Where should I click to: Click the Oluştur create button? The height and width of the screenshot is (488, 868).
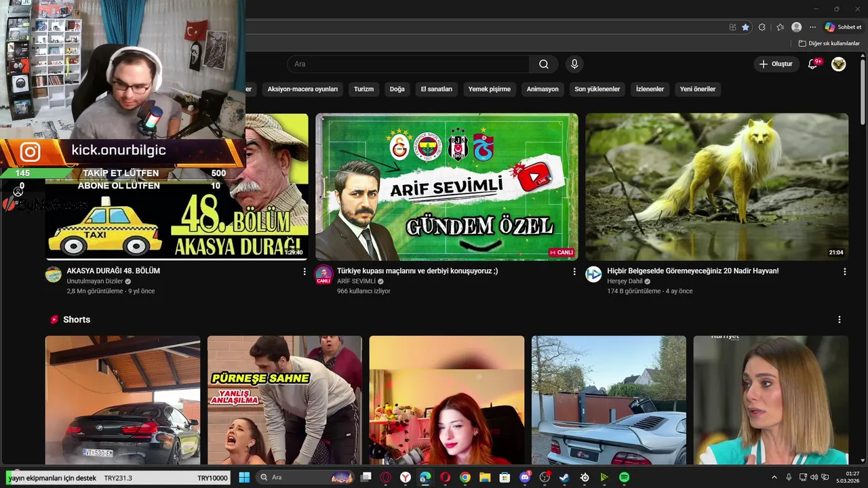(776, 64)
